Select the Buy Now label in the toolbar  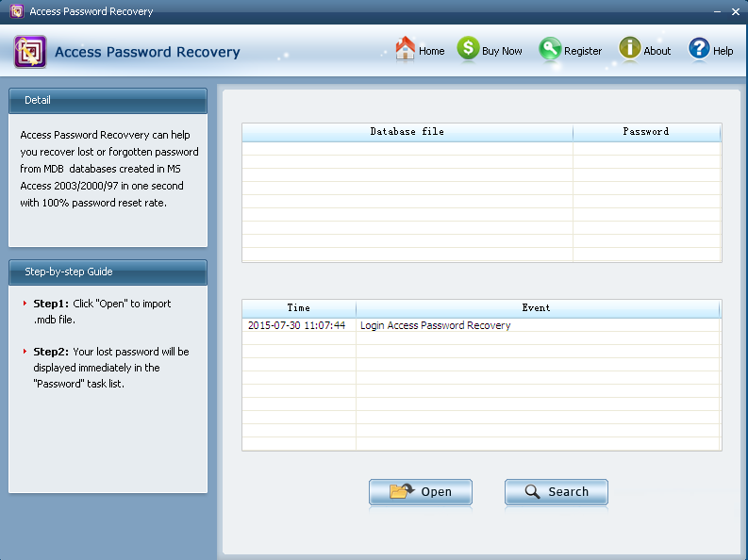click(x=502, y=51)
